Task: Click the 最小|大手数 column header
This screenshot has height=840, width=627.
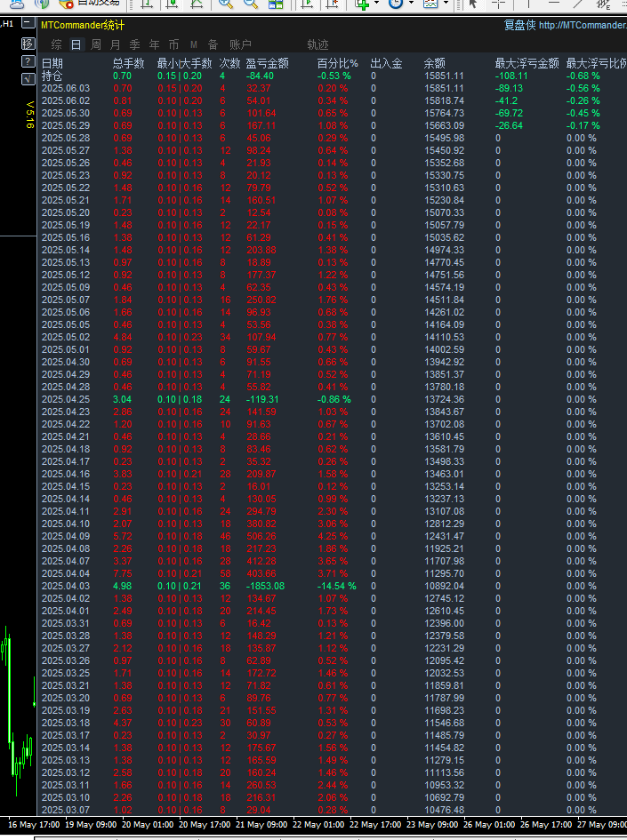Action: 184,63
